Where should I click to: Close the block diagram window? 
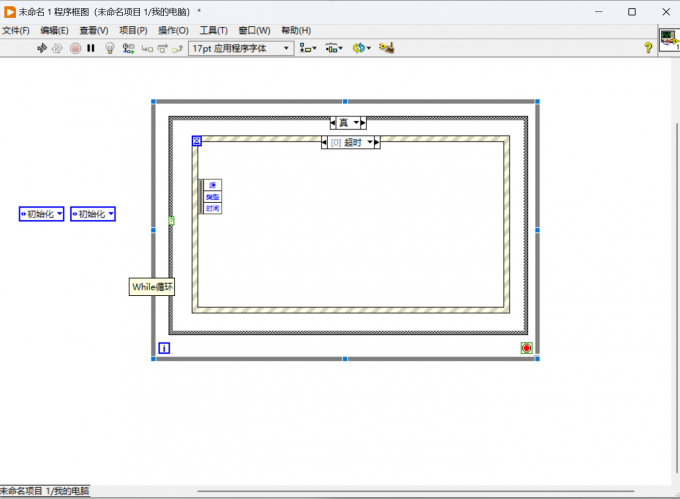(666, 12)
